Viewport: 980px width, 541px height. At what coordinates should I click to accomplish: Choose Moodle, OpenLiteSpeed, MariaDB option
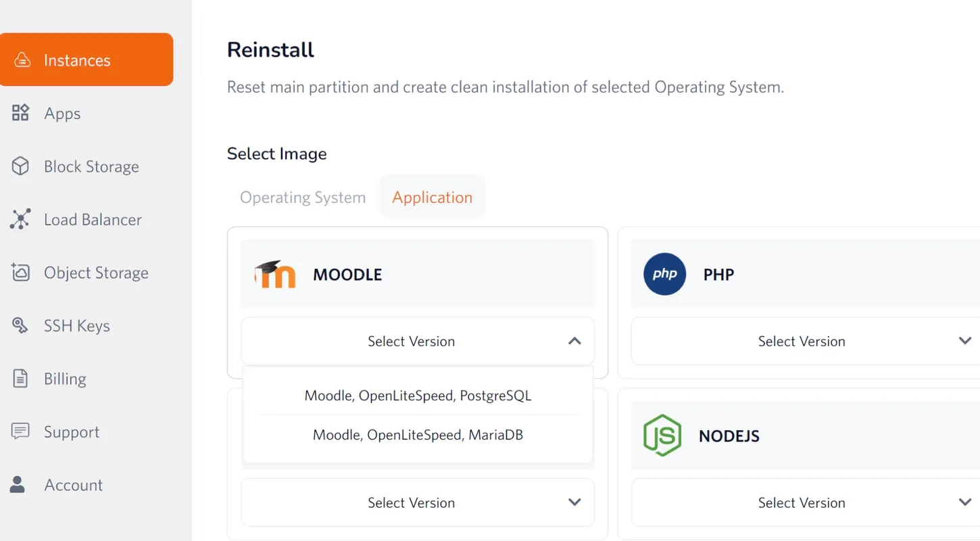(418, 435)
